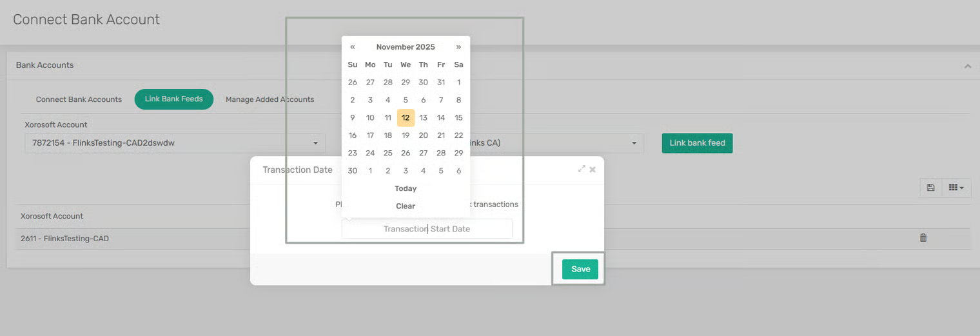980x336 pixels.
Task: Go to next month in calendar
Action: [458, 47]
